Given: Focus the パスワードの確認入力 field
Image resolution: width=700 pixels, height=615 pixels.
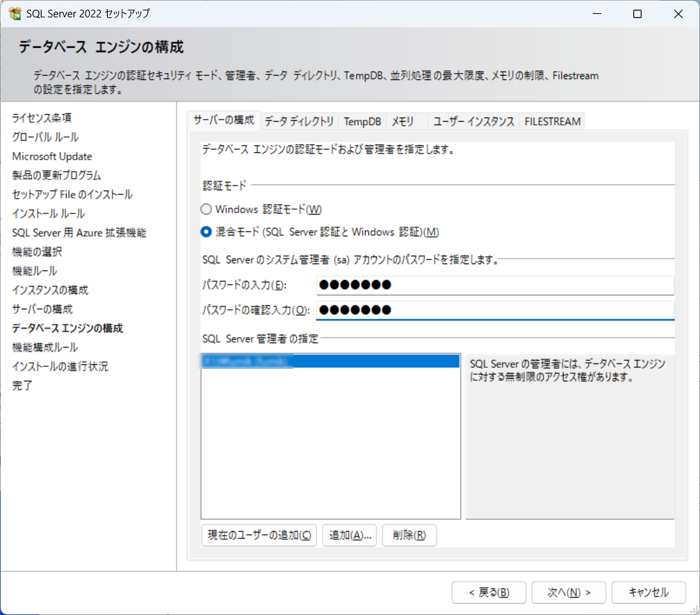Looking at the screenshot, I should (x=494, y=310).
